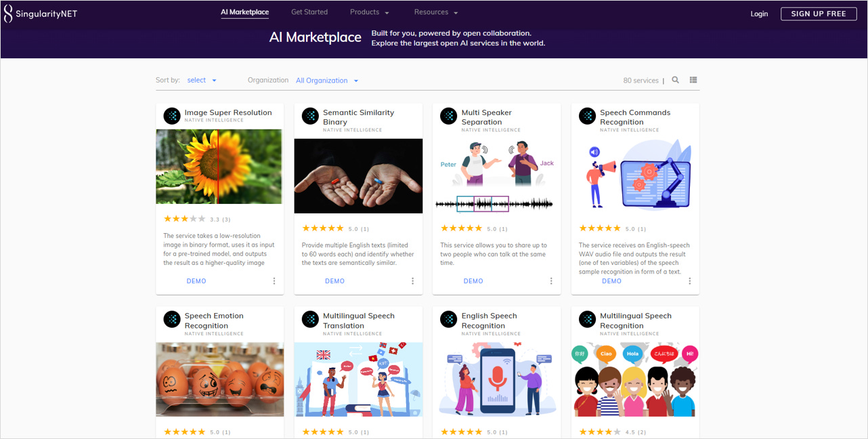868x439 pixels.
Task: Click Speech Commands Recognition star rating
Action: pyautogui.click(x=600, y=228)
